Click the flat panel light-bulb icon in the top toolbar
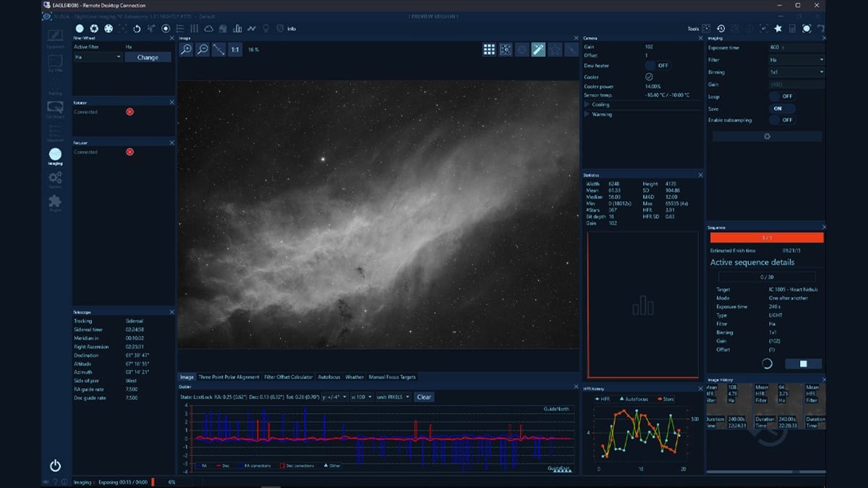 click(x=266, y=29)
